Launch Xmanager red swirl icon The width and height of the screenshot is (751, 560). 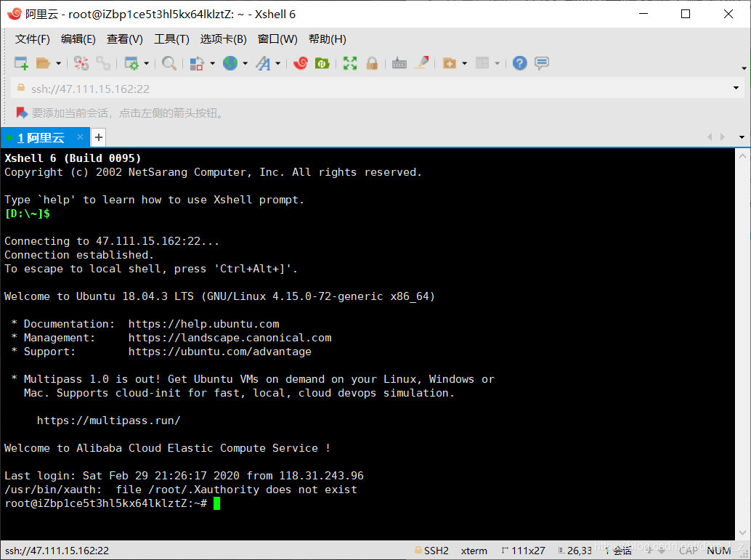pos(300,63)
